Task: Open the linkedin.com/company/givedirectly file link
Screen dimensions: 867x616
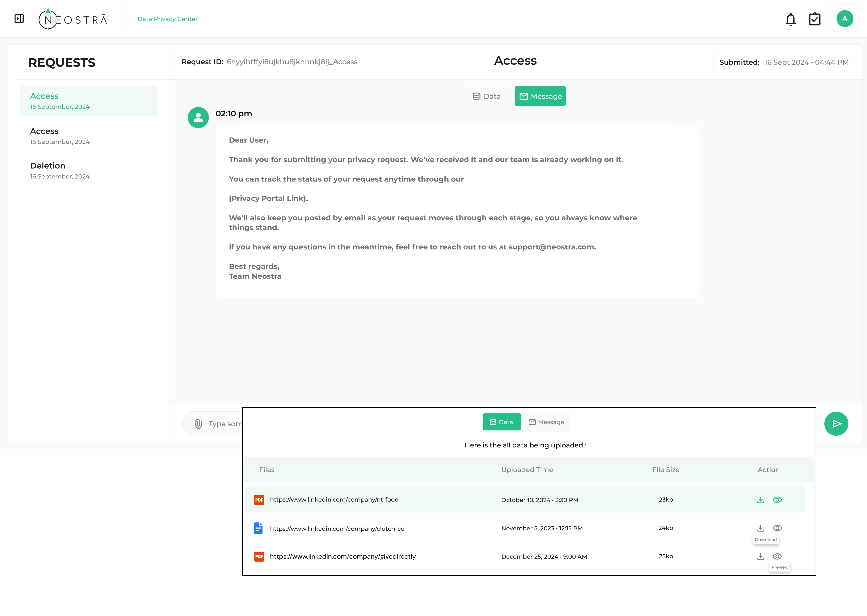Action: point(342,556)
